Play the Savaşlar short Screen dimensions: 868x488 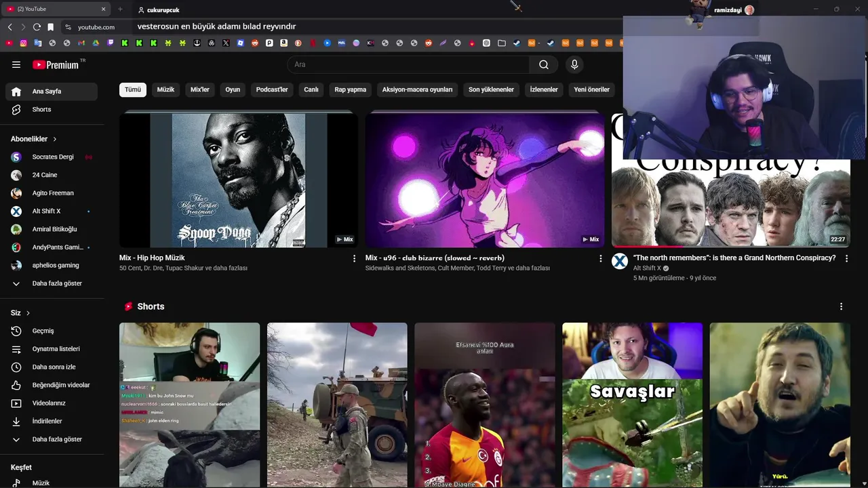pyautogui.click(x=632, y=405)
